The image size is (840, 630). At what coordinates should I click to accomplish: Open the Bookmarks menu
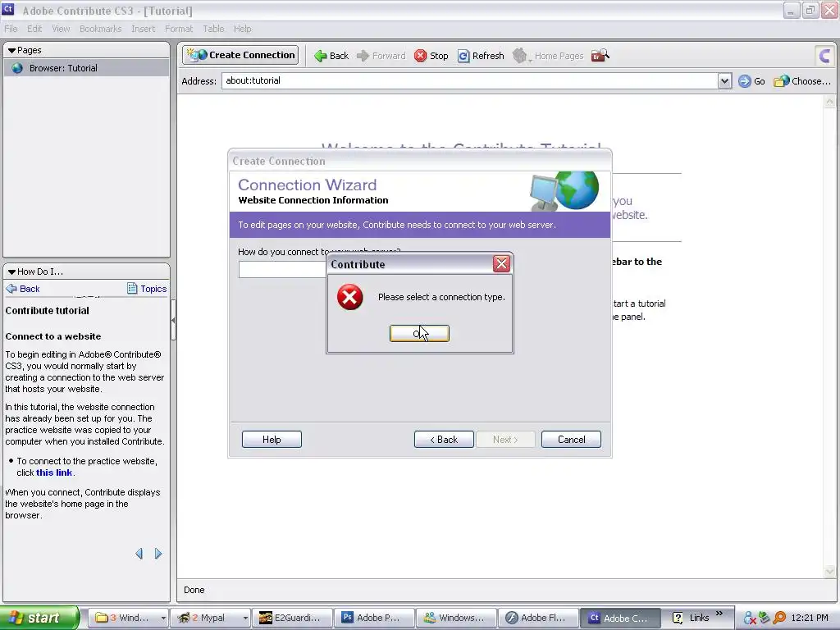tap(100, 29)
